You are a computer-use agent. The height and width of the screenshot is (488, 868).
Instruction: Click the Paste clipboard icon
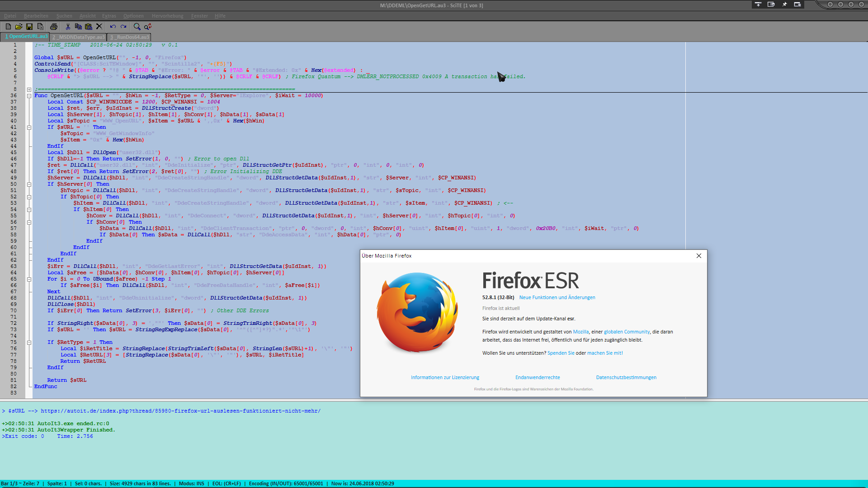89,27
